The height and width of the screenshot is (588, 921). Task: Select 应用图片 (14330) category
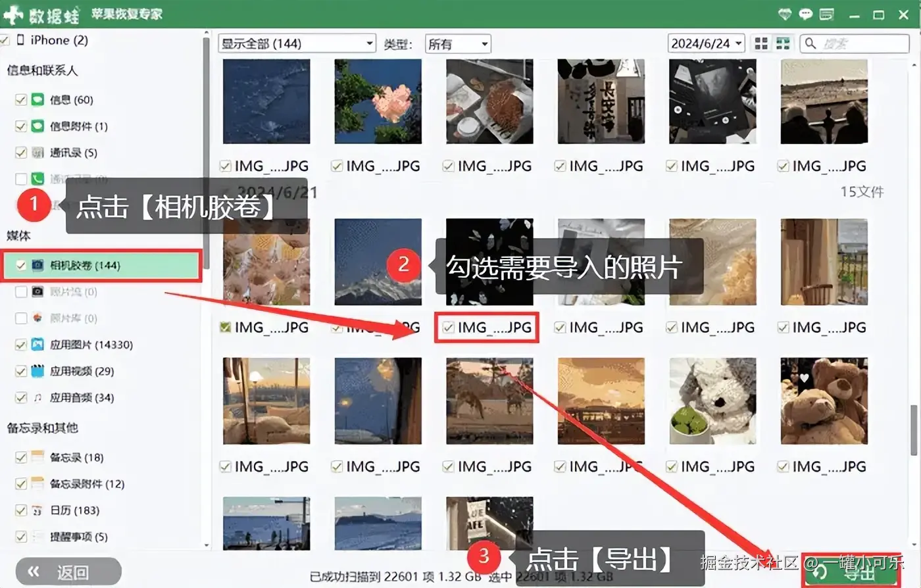pyautogui.click(x=91, y=345)
